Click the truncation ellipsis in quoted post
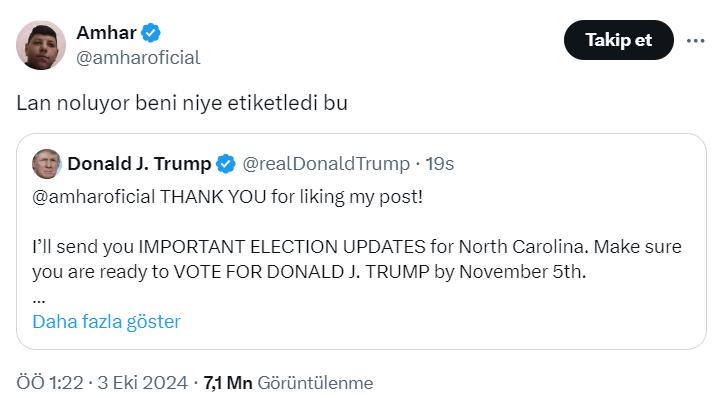719x398 pixels. pyautogui.click(x=39, y=300)
